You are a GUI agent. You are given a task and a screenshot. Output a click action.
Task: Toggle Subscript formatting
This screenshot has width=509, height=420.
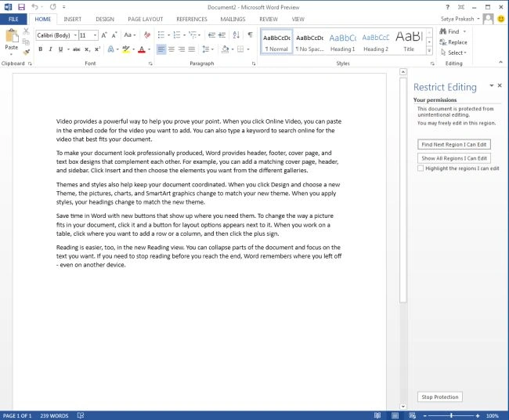click(x=87, y=49)
